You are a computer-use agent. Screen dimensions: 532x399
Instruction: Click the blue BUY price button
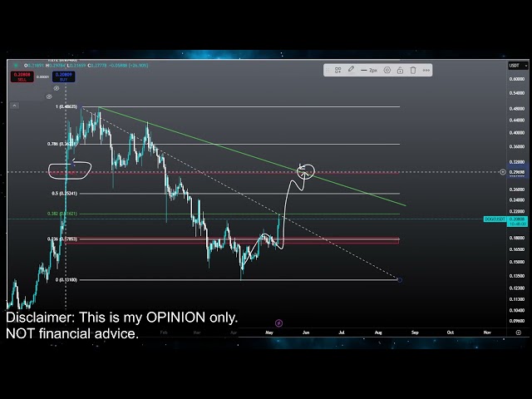pos(63,76)
